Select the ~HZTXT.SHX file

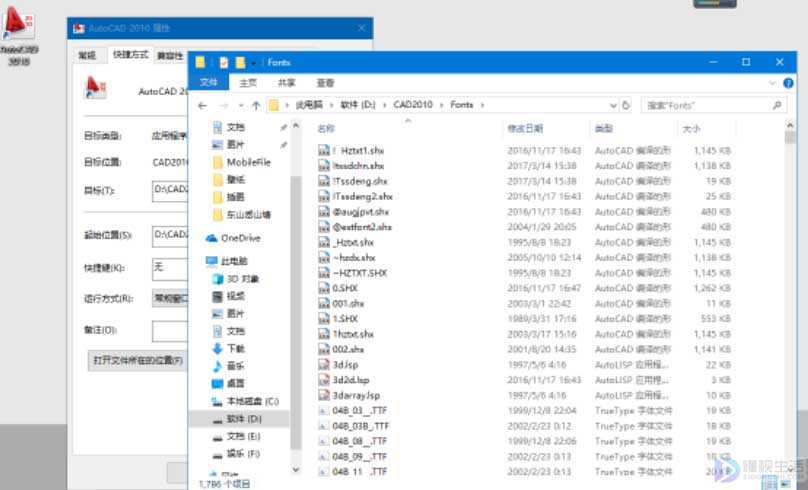359,273
